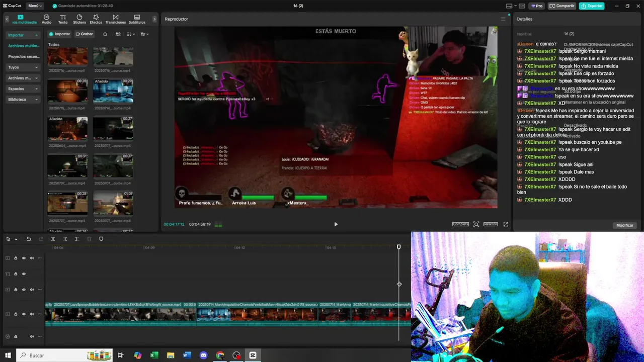This screenshot has width=644, height=362.
Task: Open the layout switcher icon in the title bar
Action: [x=509, y=6]
